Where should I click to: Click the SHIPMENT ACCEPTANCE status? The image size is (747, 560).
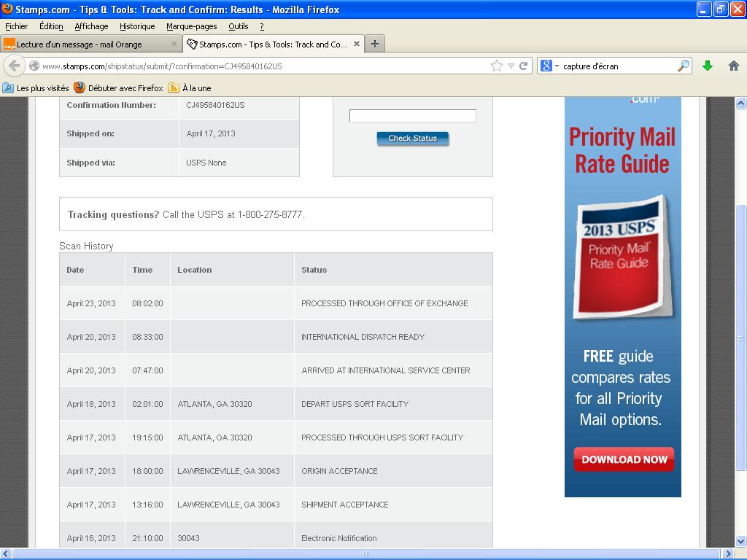345,505
